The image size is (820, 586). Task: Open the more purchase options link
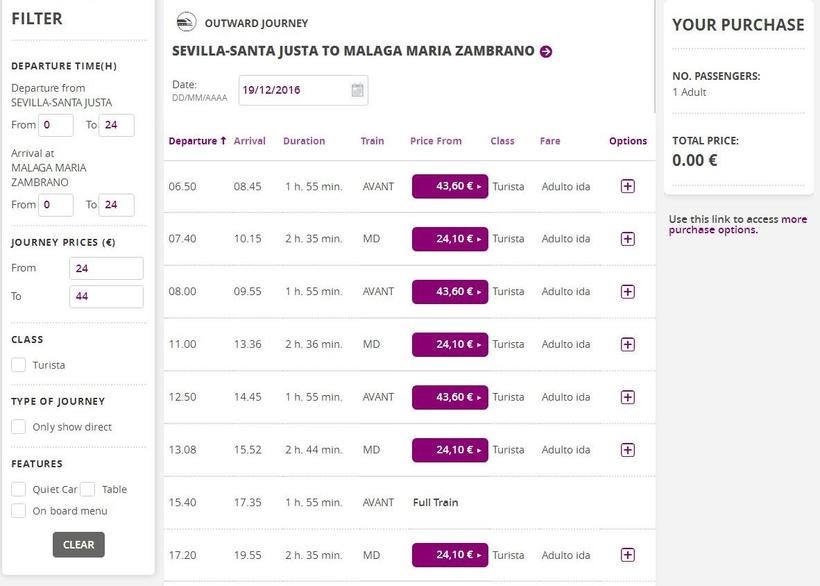(737, 225)
